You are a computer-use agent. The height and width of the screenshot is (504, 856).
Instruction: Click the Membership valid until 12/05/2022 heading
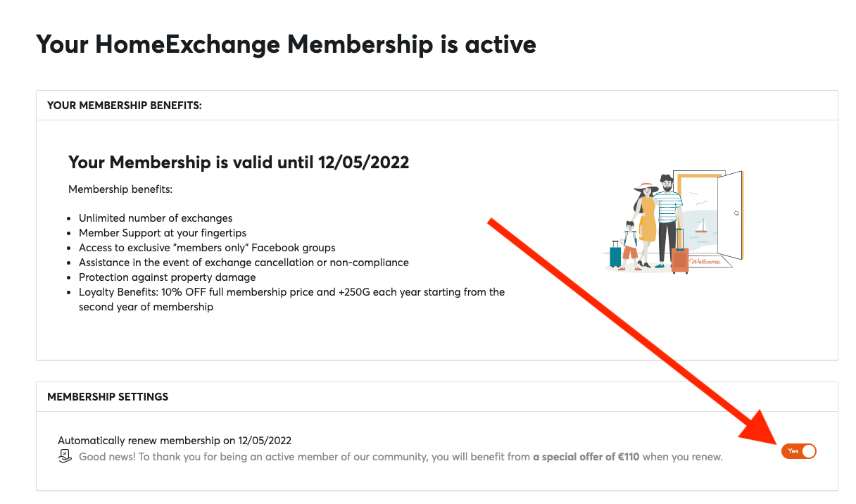click(x=239, y=163)
